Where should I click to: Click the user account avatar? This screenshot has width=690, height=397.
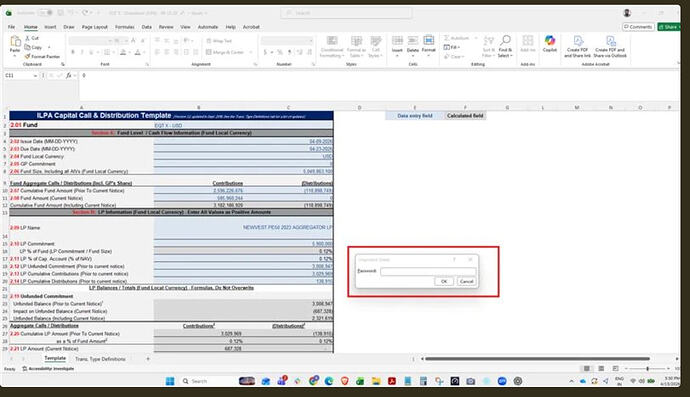pos(627,13)
